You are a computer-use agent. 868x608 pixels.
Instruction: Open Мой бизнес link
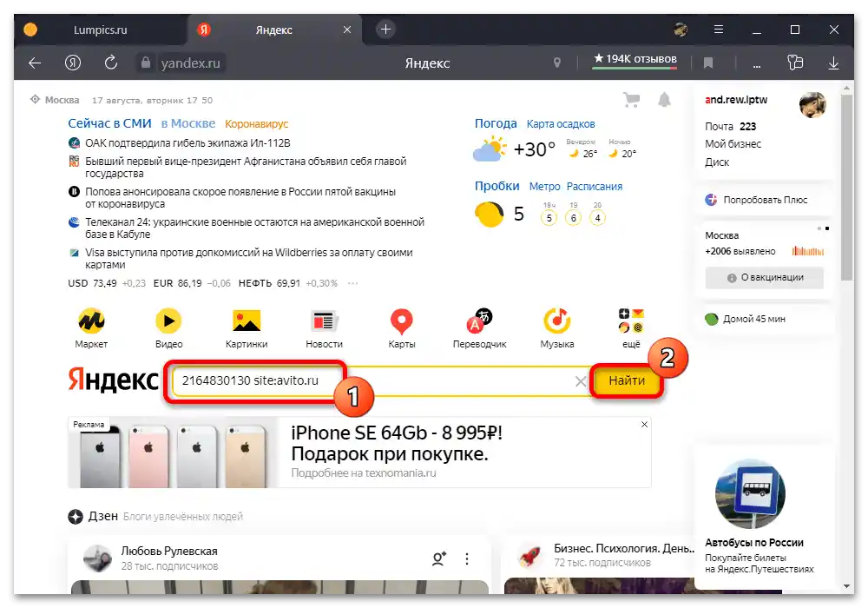(733, 144)
